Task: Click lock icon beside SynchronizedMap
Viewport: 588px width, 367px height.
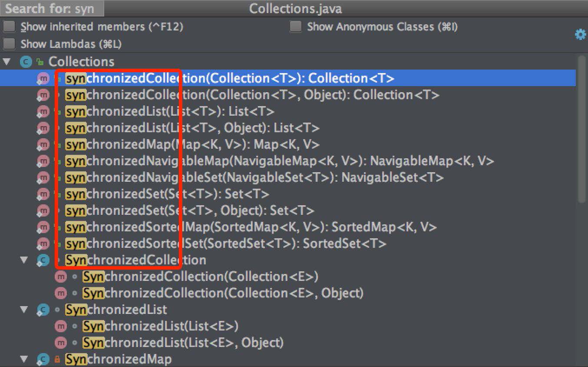Action: pyautogui.click(x=57, y=359)
